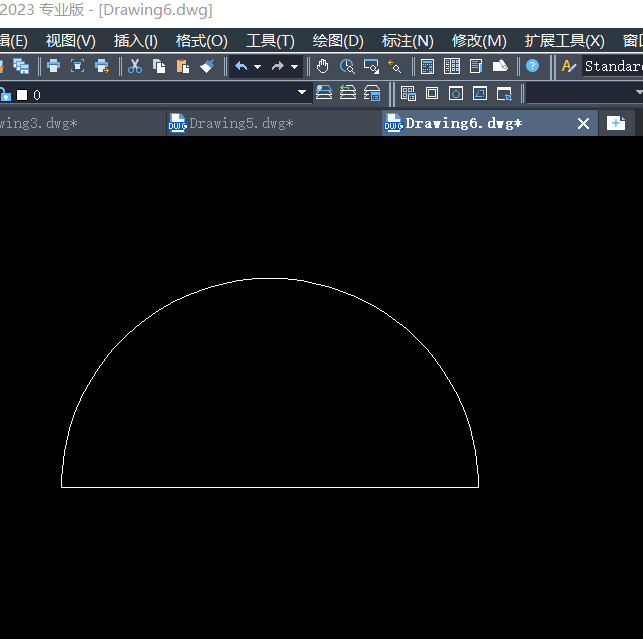
Task: Open the 标注(N) menu
Action: 408,41
